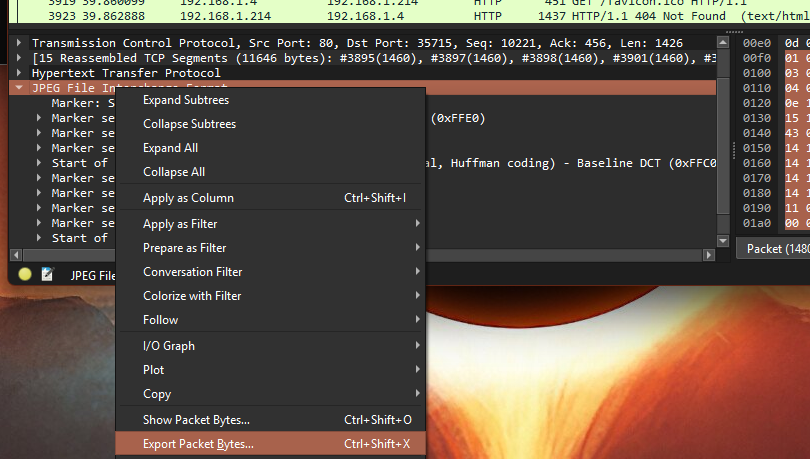
Task: Expand the Marker segment 0xFFE0 row
Action: [39, 118]
